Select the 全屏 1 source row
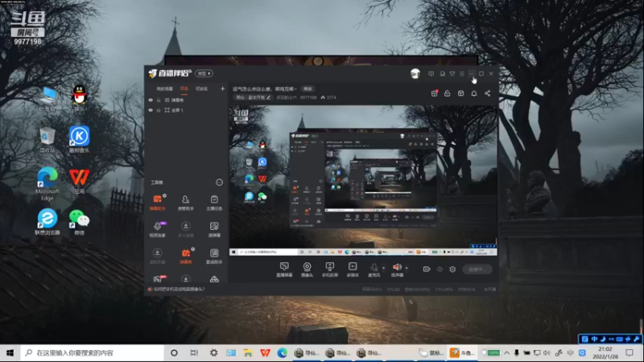This screenshot has width=644, height=362. coord(187,110)
